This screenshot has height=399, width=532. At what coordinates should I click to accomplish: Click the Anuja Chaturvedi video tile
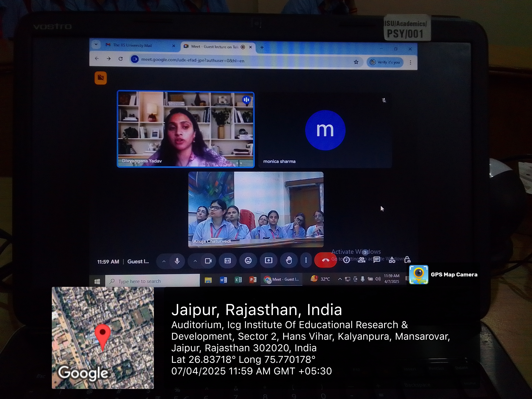pos(256,209)
